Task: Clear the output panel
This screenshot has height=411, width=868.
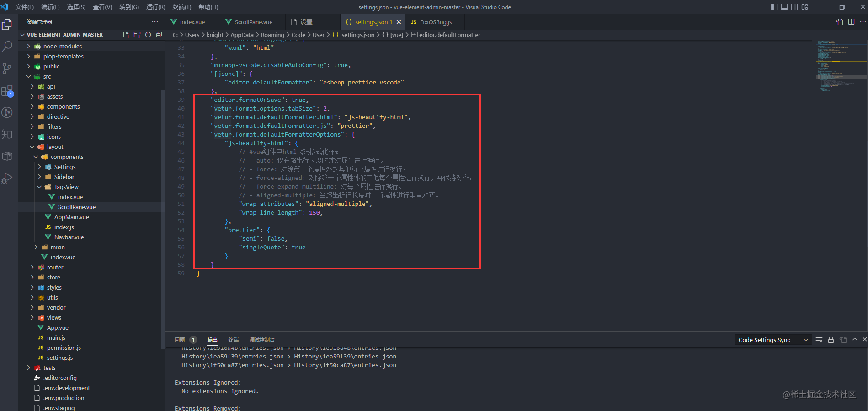Action: point(819,340)
